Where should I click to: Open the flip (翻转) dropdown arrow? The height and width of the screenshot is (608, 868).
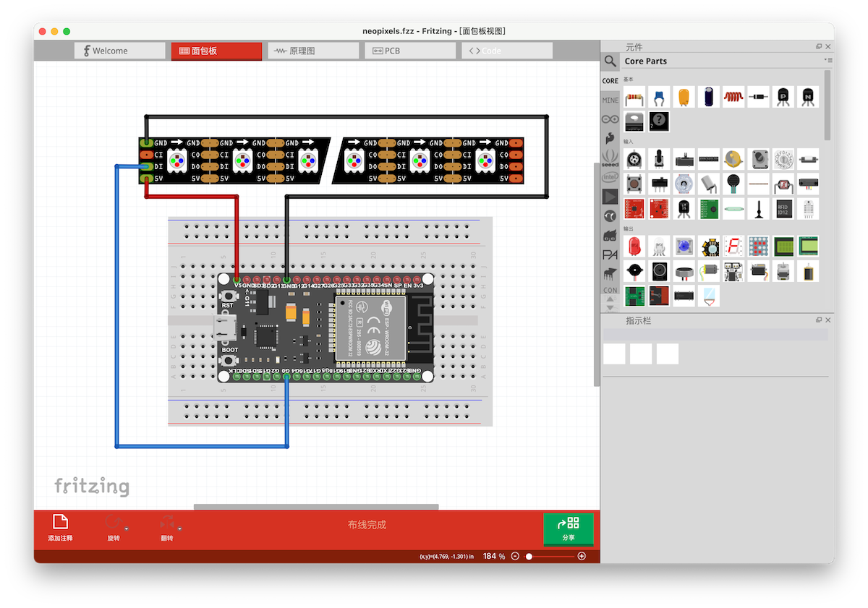179,529
